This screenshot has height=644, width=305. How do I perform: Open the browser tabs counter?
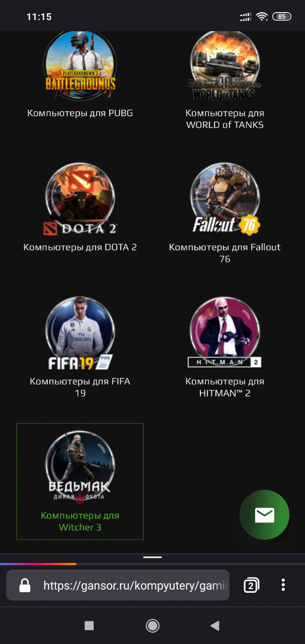click(x=251, y=585)
